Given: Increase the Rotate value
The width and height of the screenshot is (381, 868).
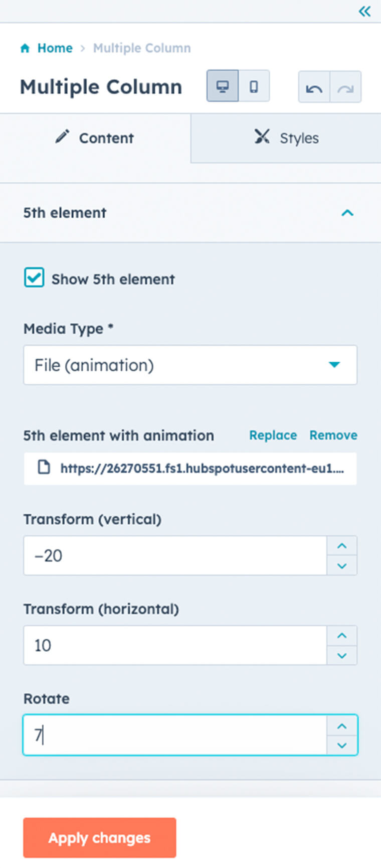Looking at the screenshot, I should [x=342, y=726].
